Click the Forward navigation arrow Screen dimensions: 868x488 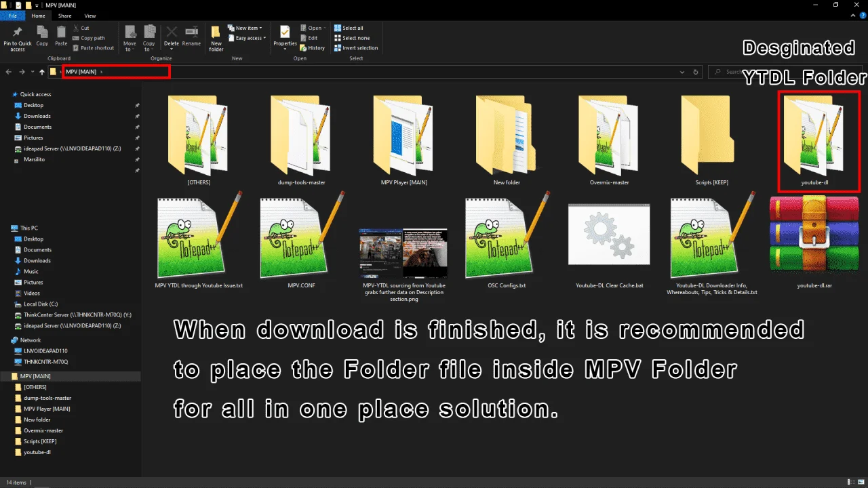coord(22,72)
